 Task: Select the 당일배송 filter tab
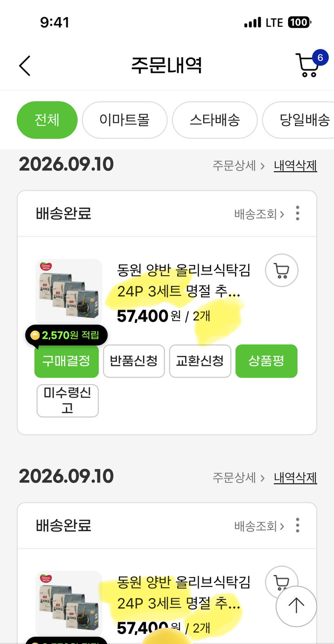click(x=298, y=120)
